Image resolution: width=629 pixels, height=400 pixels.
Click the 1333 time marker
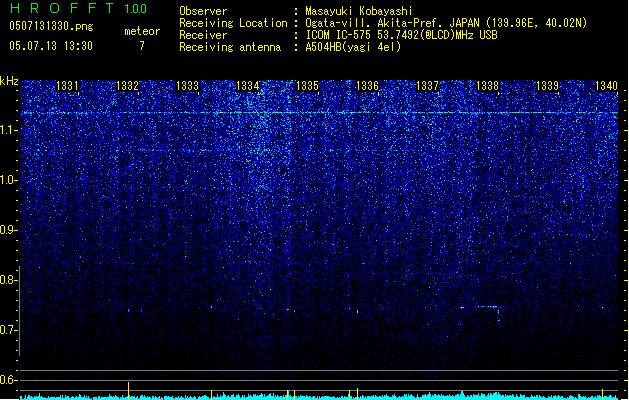187,86
